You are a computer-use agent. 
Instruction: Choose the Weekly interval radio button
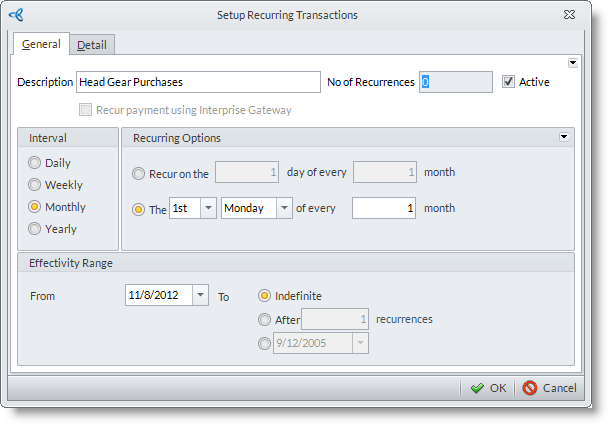[36, 185]
